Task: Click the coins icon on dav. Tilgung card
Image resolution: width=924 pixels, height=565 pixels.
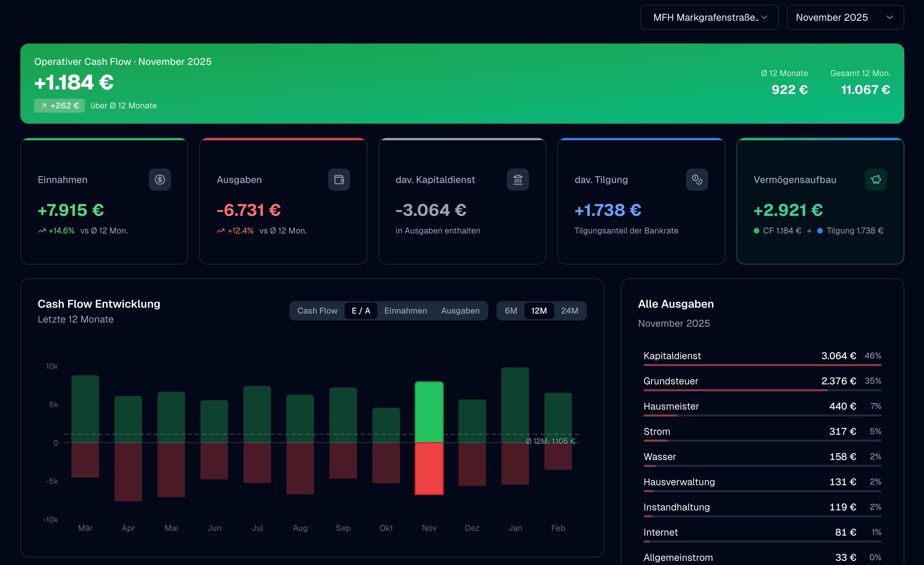Action: click(697, 180)
